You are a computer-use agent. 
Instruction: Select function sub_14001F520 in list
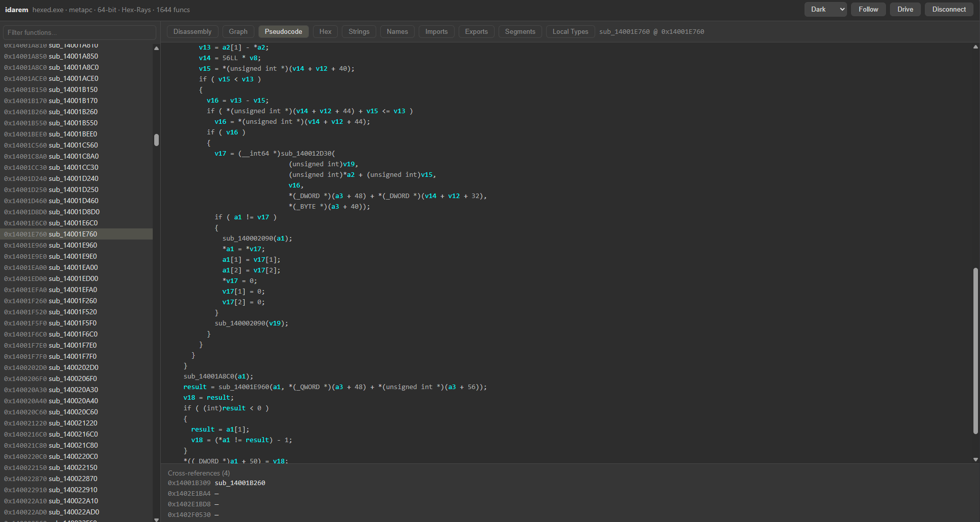click(x=76, y=312)
